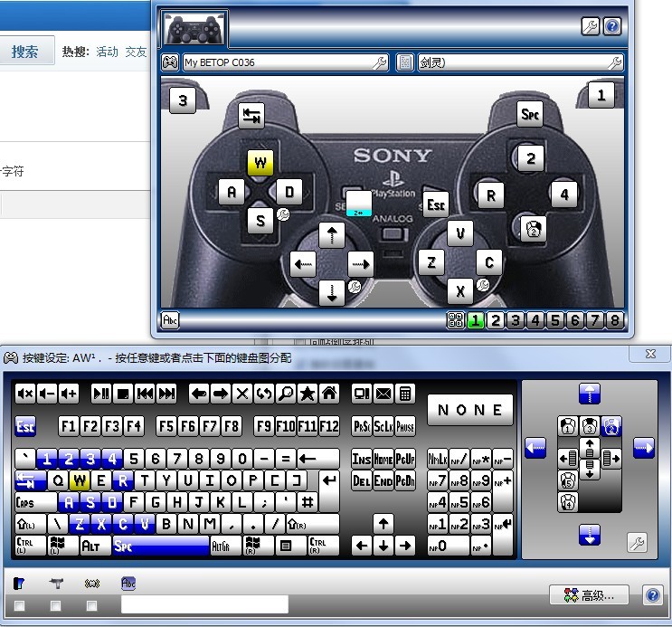
Task: Select the highlighted W D-pad up mapping
Action: tap(260, 163)
